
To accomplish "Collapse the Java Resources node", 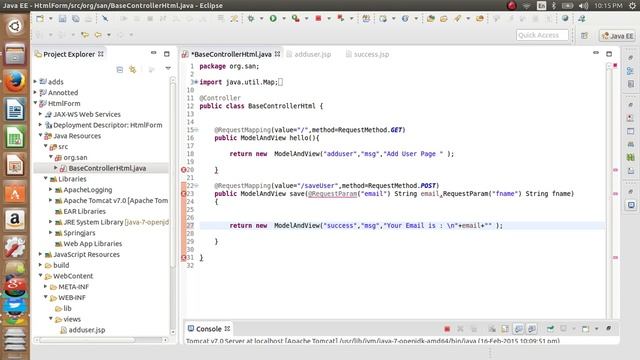I will coord(41,136).
